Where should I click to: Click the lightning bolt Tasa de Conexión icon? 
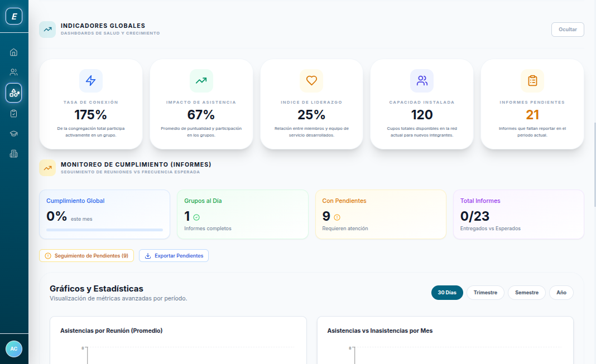(90, 81)
